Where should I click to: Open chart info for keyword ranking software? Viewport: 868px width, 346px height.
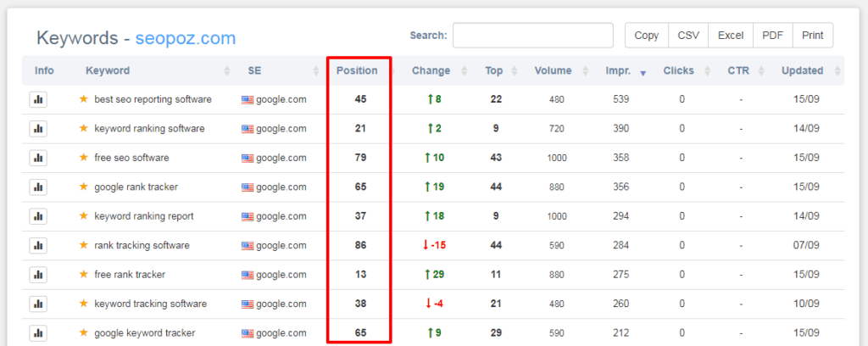38,129
